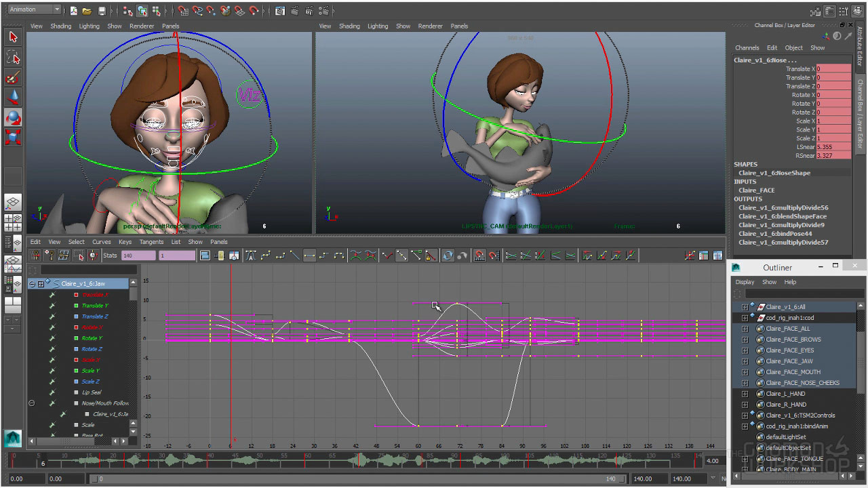Image resolution: width=868 pixels, height=488 pixels.
Task: Toggle Select by Object Type mode
Action: [142, 11]
